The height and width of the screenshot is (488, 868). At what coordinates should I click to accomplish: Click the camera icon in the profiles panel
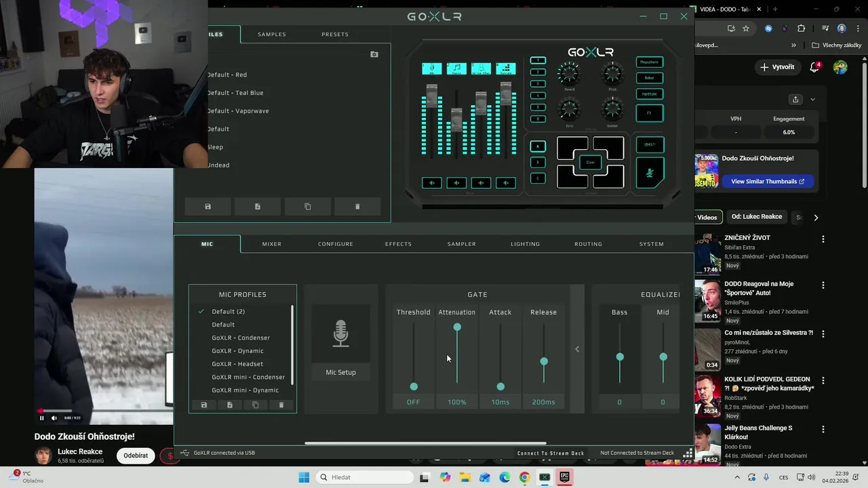click(374, 54)
